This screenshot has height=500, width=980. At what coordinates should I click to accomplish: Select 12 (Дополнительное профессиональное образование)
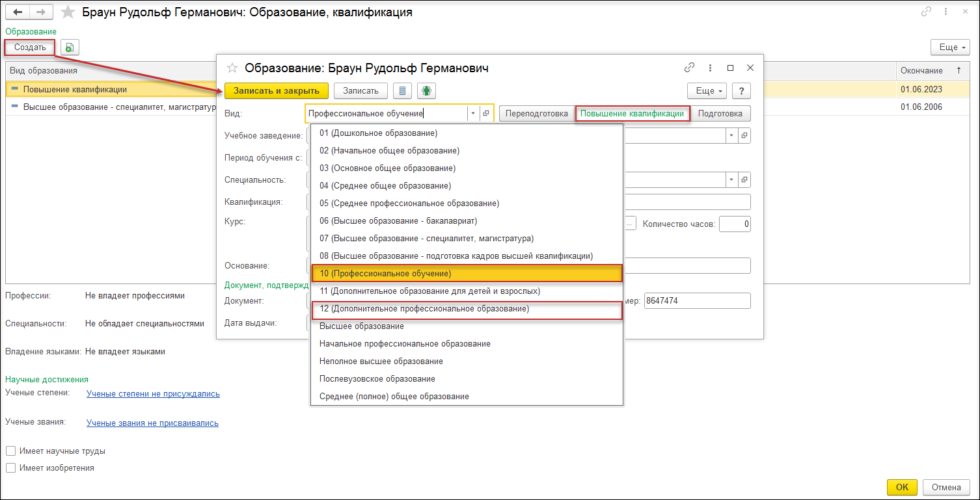click(x=467, y=309)
